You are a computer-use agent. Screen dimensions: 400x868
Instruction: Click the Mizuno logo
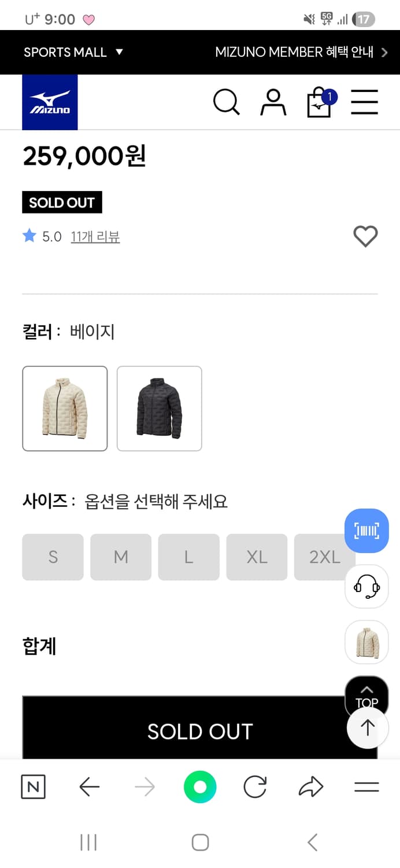pyautogui.click(x=50, y=102)
